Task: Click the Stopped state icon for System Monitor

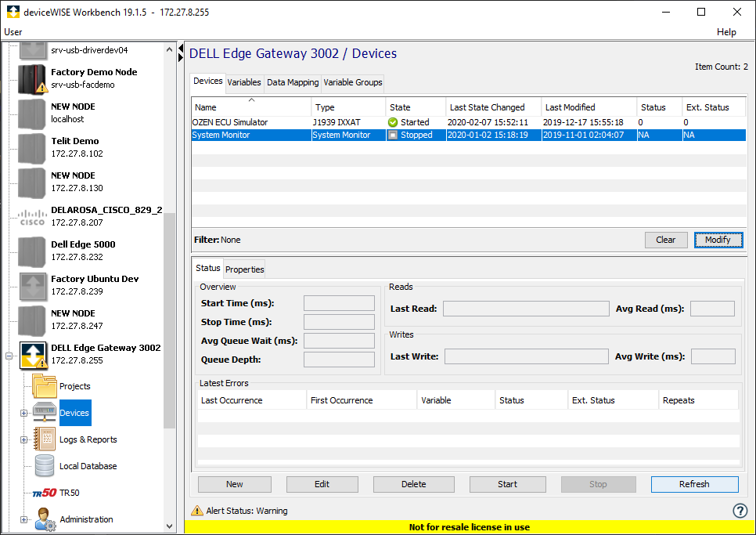Action: pyautogui.click(x=393, y=135)
